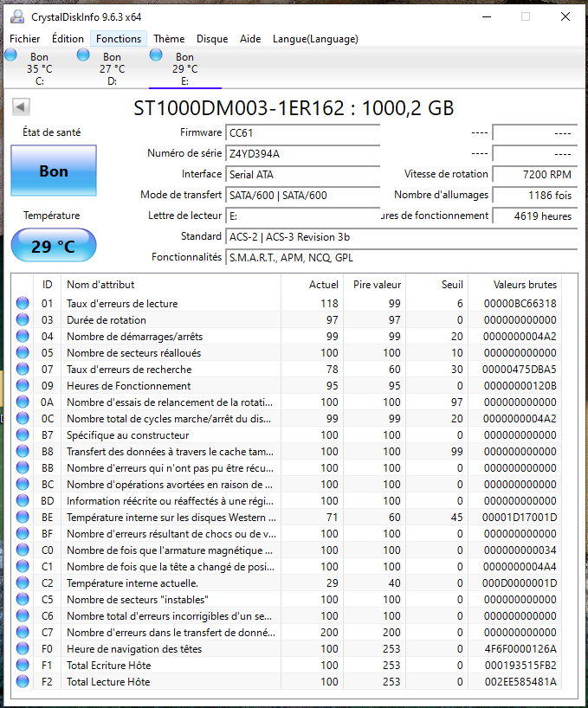Open the Disque menu

(x=212, y=39)
